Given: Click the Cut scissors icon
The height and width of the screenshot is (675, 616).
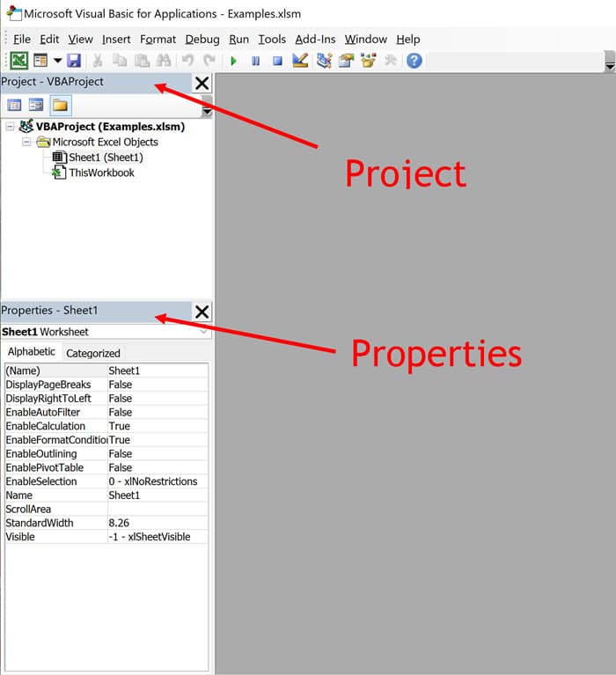Looking at the screenshot, I should coord(98,61).
